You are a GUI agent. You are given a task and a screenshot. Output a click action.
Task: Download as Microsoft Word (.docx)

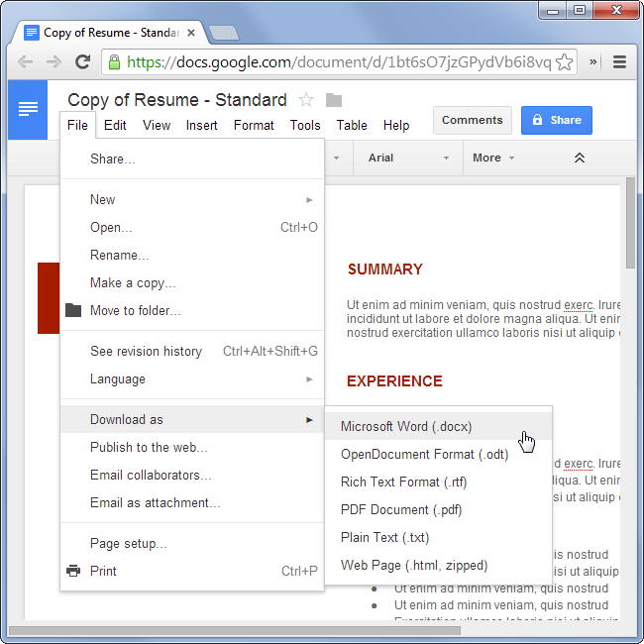pyautogui.click(x=438, y=426)
